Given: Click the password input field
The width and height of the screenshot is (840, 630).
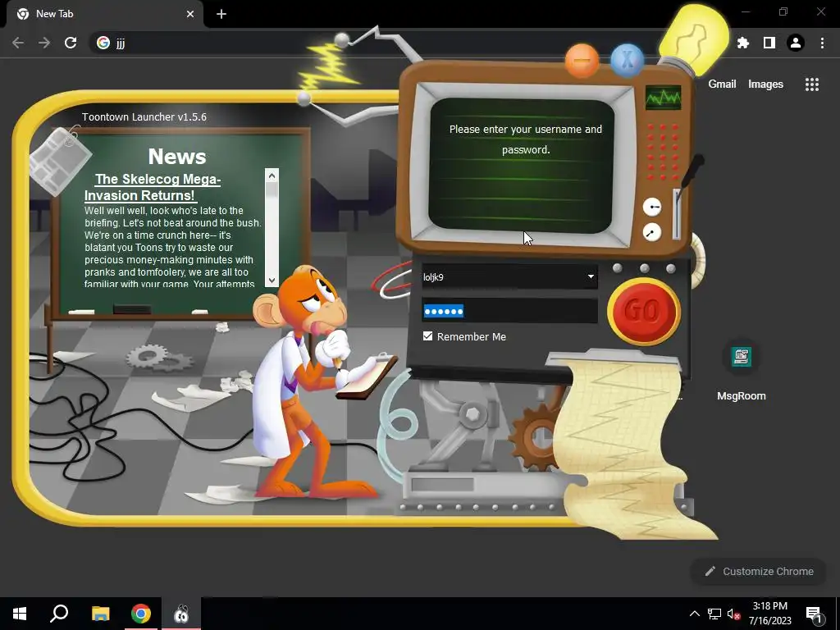Looking at the screenshot, I should (509, 311).
